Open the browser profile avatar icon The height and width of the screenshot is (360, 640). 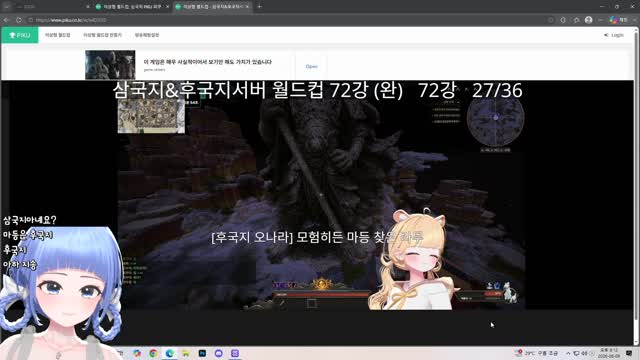[588, 20]
